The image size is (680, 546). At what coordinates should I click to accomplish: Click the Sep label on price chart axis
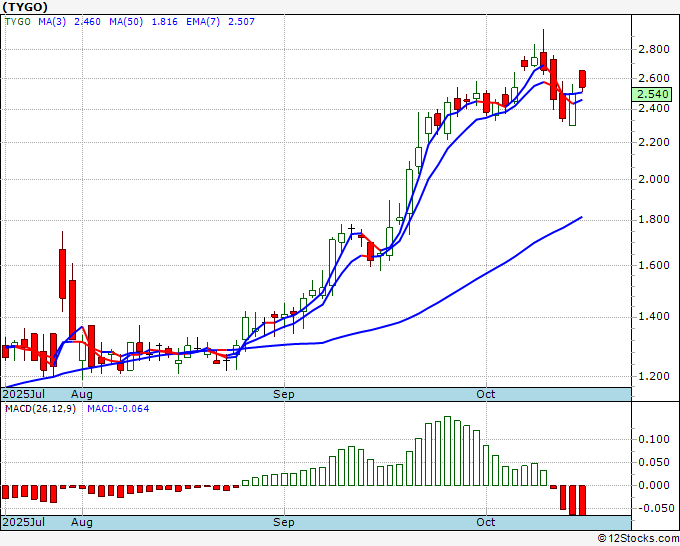tap(284, 394)
